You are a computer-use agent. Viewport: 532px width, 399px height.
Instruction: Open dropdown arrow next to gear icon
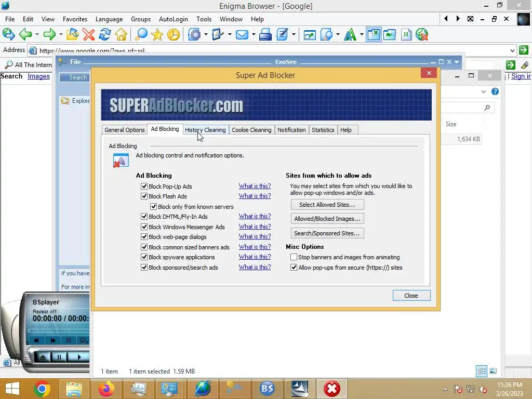(206, 34)
